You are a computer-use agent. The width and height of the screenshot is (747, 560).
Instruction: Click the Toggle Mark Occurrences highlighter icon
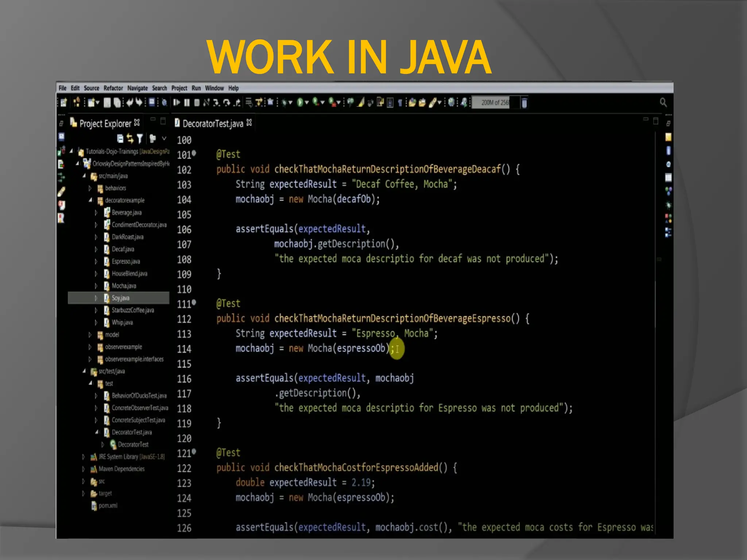pyautogui.click(x=360, y=102)
